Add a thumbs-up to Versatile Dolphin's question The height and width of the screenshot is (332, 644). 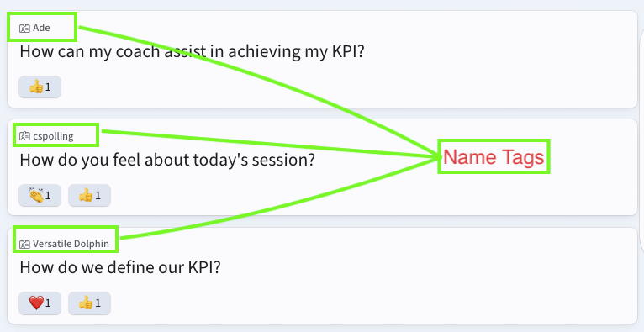point(89,303)
